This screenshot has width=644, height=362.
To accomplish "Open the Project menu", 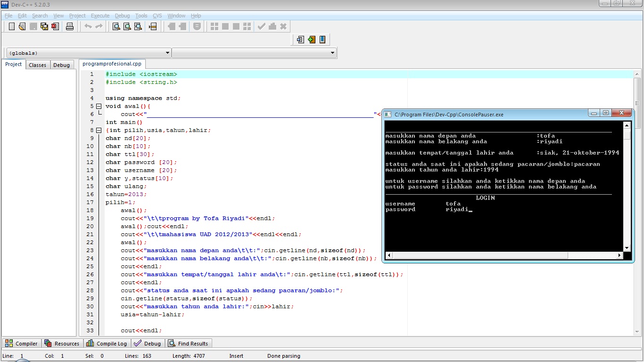I will coord(77,16).
